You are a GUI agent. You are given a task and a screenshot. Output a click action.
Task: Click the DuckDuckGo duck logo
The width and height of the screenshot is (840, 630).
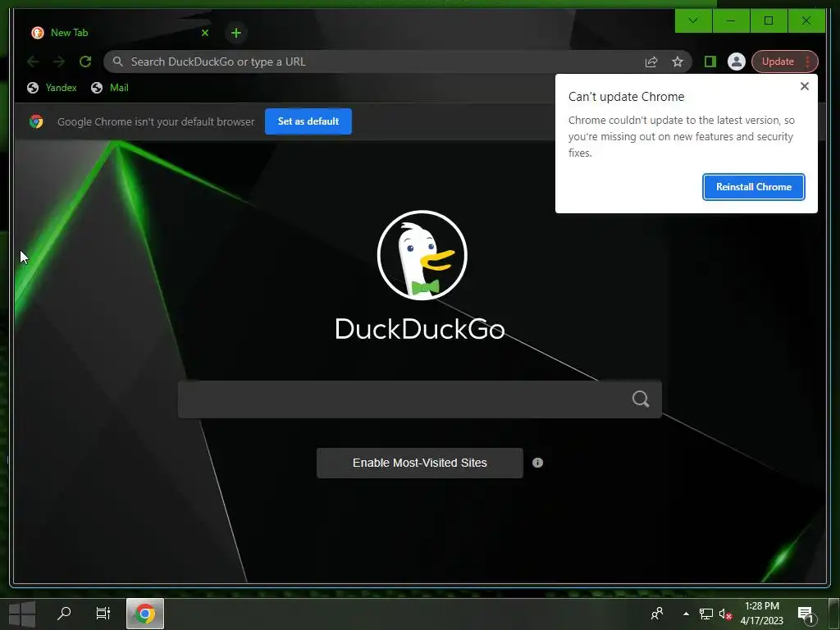(x=422, y=255)
